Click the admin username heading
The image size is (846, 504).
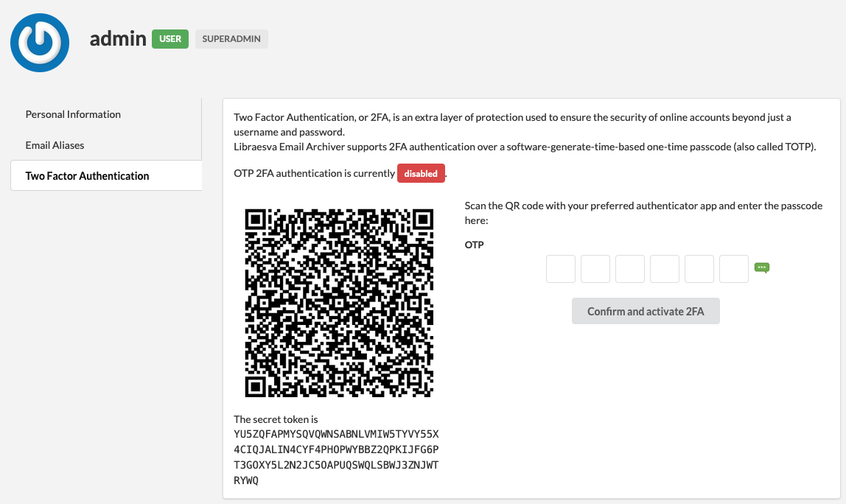point(118,39)
